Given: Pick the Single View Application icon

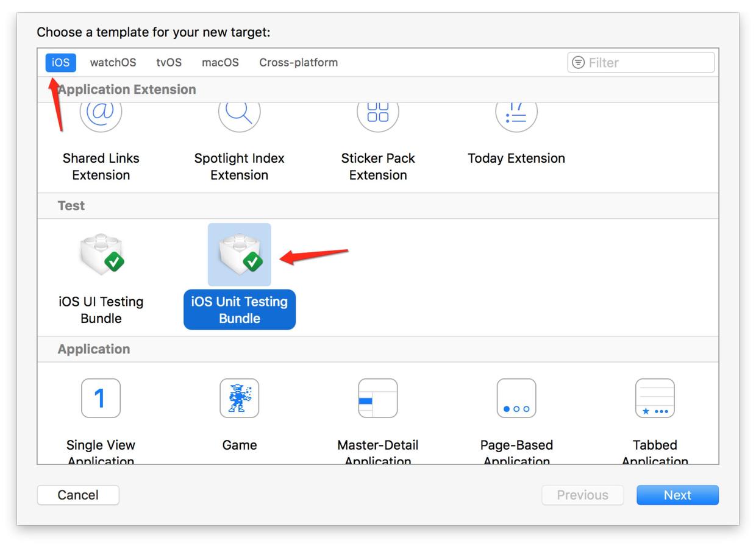Looking at the screenshot, I should pos(101,398).
